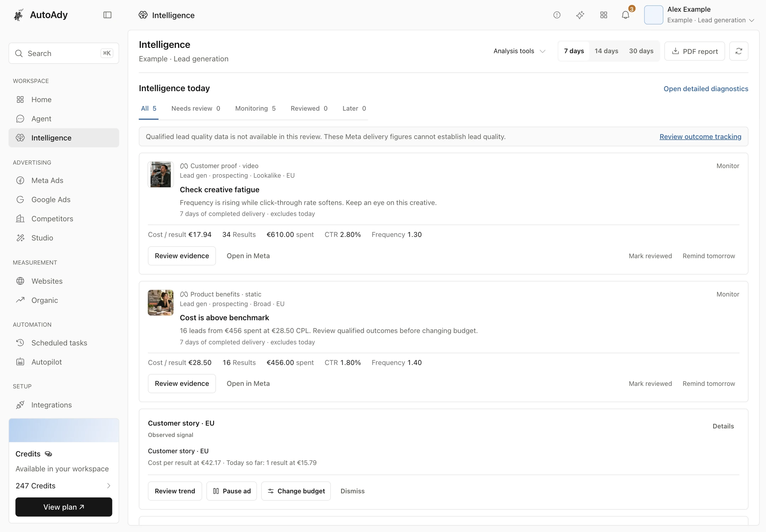766x532 pixels.
Task: Review evidence for Check creative fatigue
Action: (x=182, y=256)
